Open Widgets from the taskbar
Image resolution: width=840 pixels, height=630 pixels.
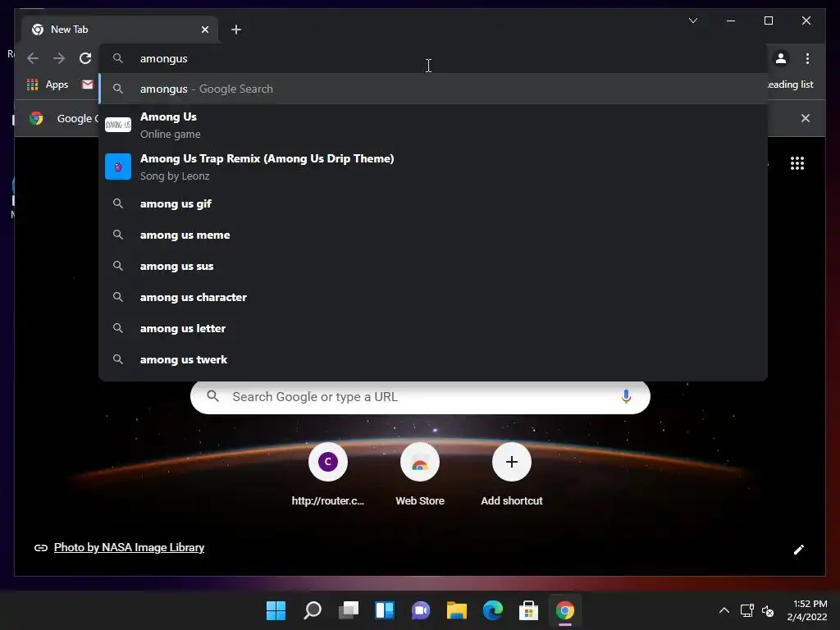coord(385,610)
